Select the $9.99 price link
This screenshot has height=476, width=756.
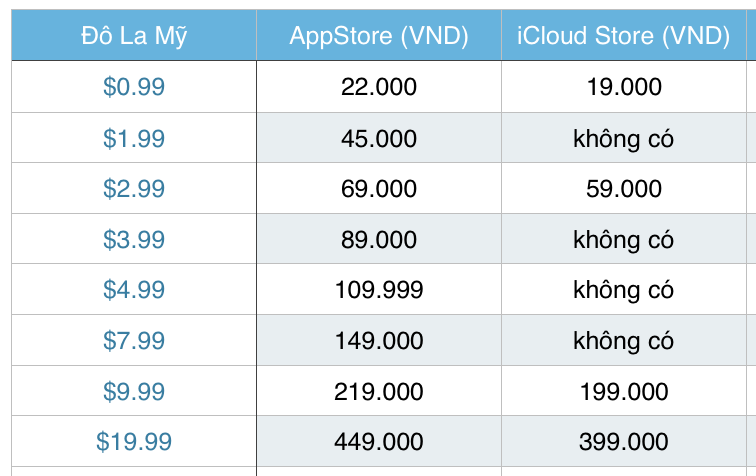pyautogui.click(x=134, y=391)
